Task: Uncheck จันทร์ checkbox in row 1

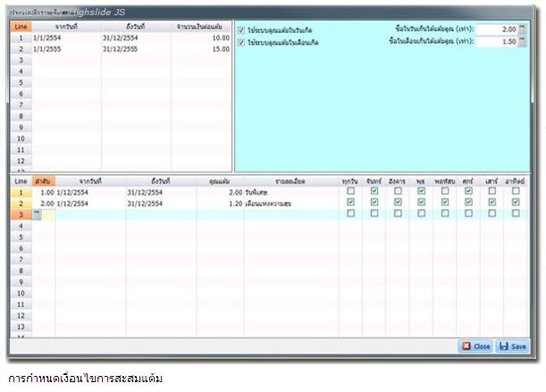Action: pyautogui.click(x=374, y=191)
